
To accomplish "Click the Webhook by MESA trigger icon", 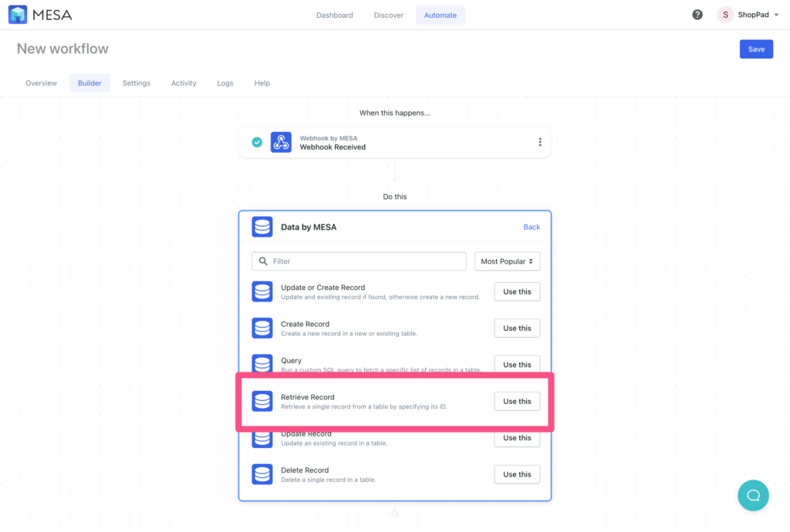I will click(x=281, y=142).
